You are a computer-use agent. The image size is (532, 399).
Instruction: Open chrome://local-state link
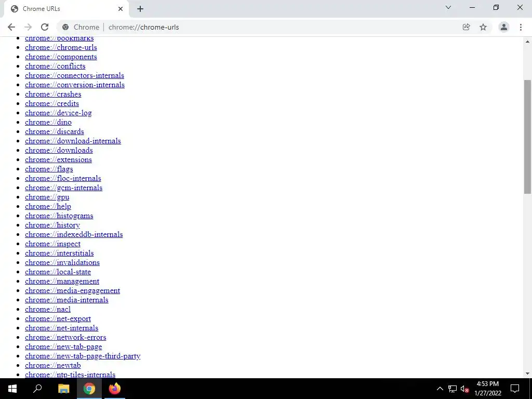click(x=58, y=272)
